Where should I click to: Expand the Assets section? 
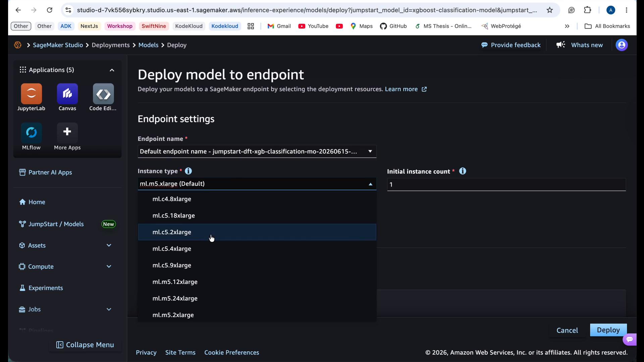(x=109, y=245)
